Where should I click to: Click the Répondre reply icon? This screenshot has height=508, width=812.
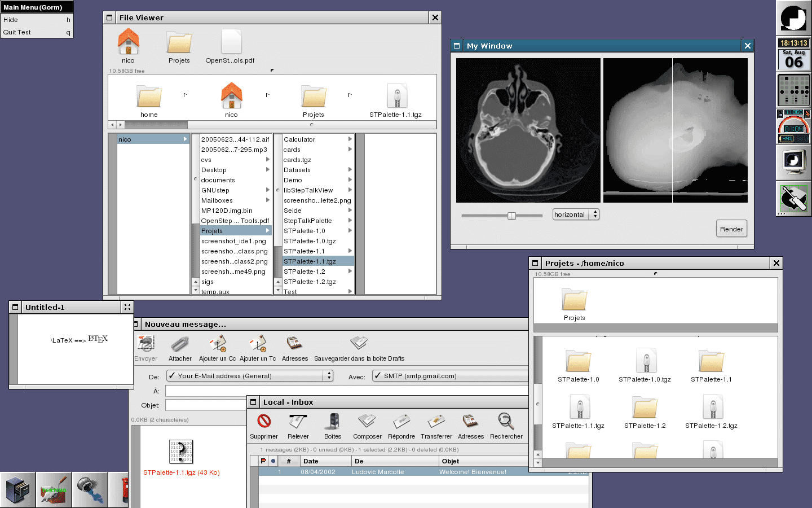click(x=401, y=422)
